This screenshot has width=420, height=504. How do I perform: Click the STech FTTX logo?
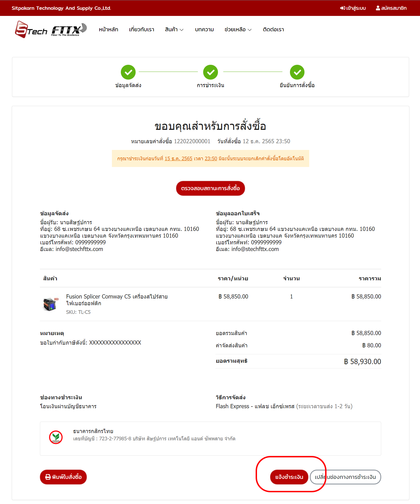tap(51, 30)
